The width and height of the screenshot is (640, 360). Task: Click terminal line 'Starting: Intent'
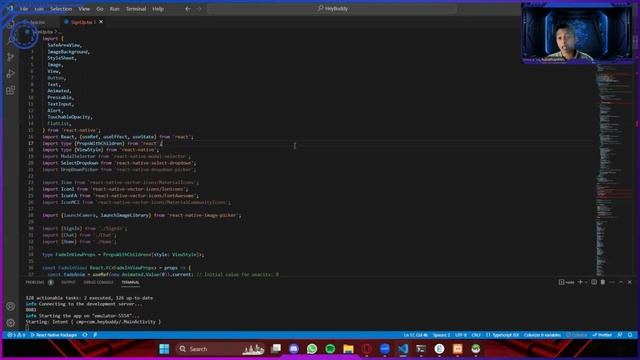click(93, 322)
